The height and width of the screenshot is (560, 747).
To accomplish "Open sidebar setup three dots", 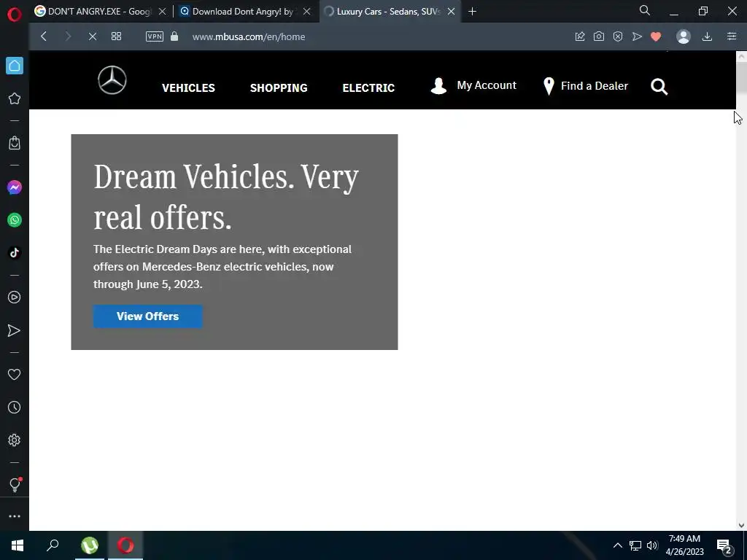I will click(15, 516).
